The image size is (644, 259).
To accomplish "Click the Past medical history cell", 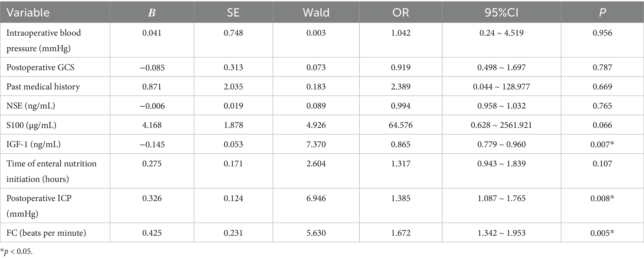I will (43, 86).
